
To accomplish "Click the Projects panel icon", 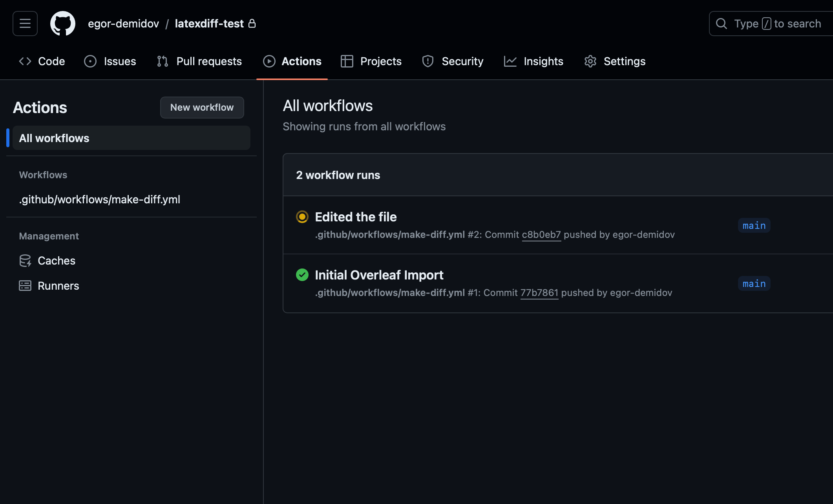I will point(347,61).
